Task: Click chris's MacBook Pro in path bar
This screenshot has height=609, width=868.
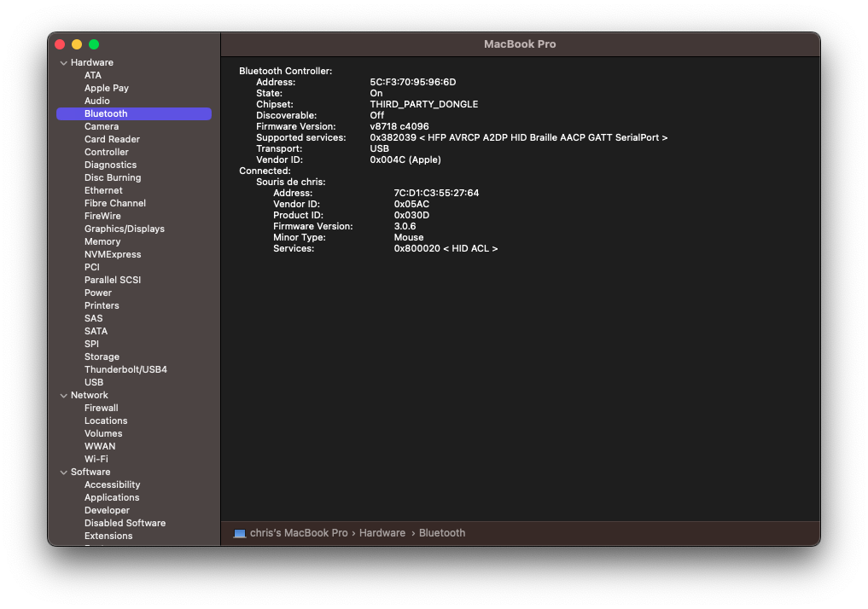Action: click(299, 533)
